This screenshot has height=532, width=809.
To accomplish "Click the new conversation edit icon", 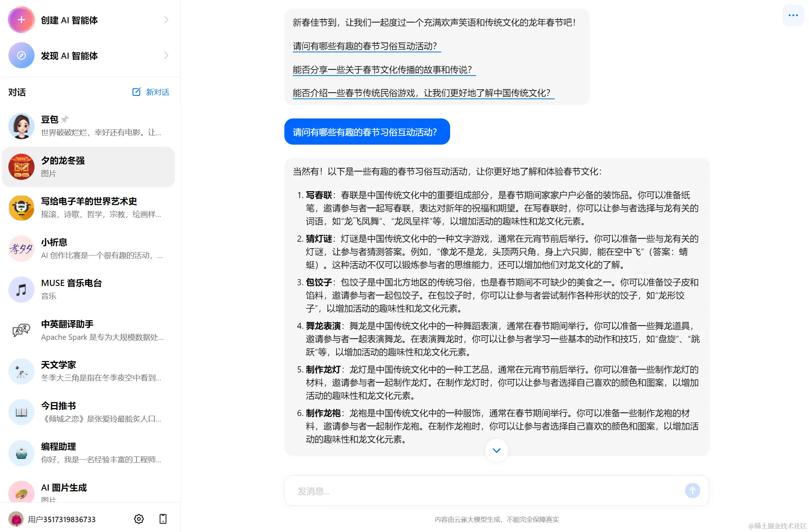I will point(136,92).
